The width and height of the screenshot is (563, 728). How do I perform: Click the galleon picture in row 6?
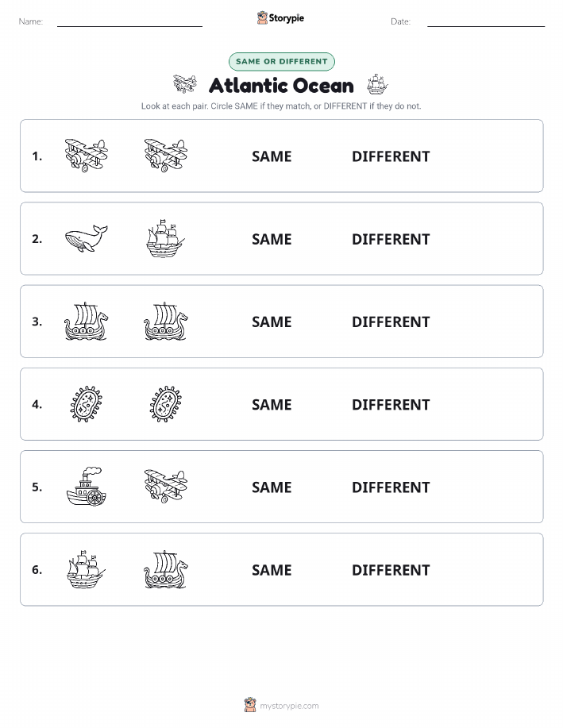coord(86,569)
